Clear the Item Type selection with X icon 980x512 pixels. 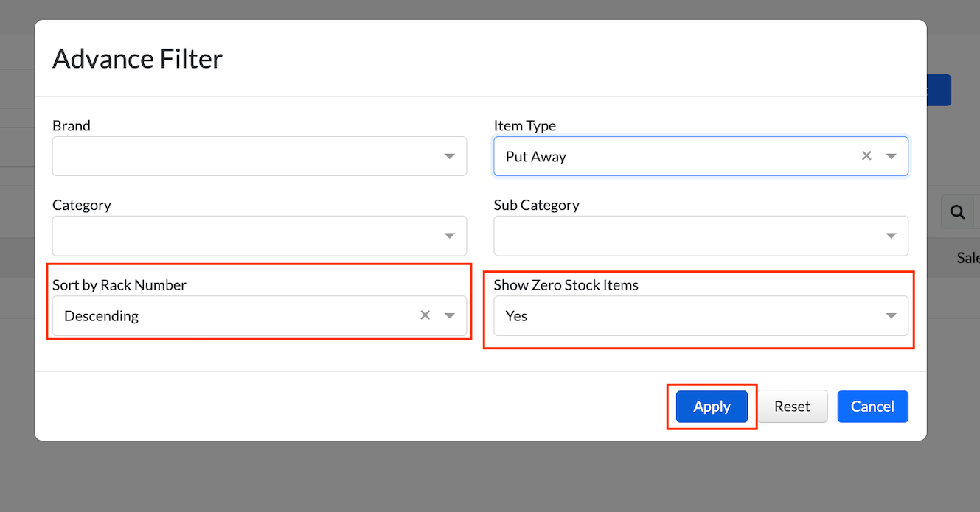point(866,155)
